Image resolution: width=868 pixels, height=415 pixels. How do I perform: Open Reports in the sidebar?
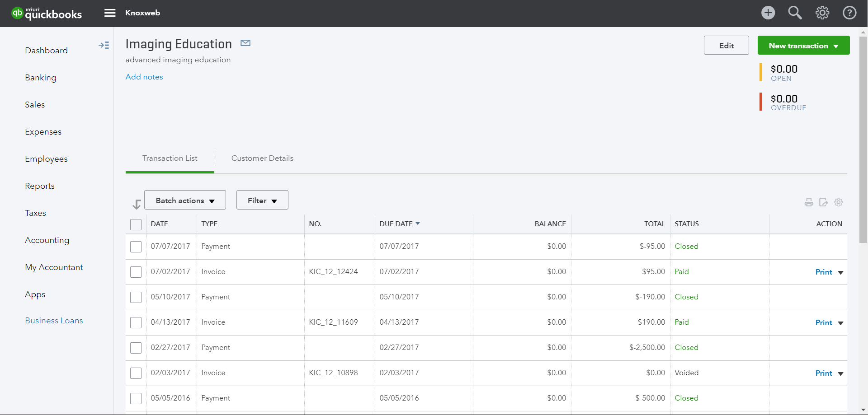(x=40, y=186)
